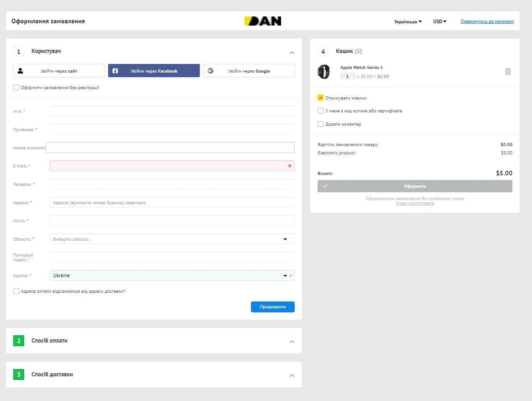Sign in via the Facebook button
Screen dimensions: 532x401
click(154, 71)
